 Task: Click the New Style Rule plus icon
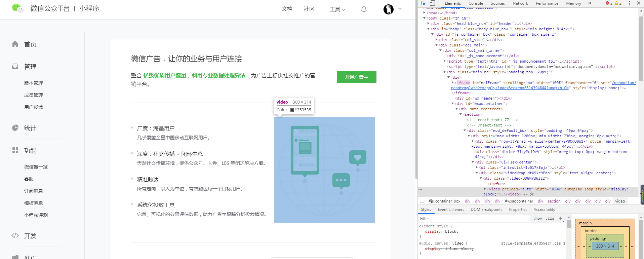click(561, 218)
